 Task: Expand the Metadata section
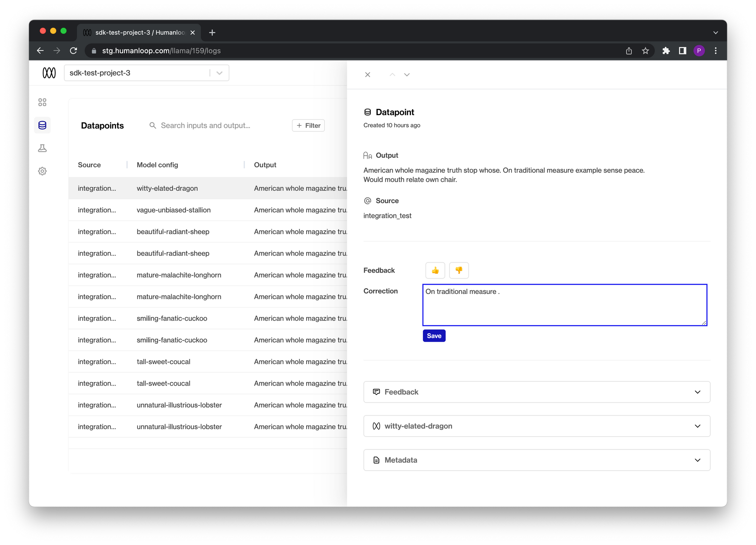pyautogui.click(x=537, y=460)
